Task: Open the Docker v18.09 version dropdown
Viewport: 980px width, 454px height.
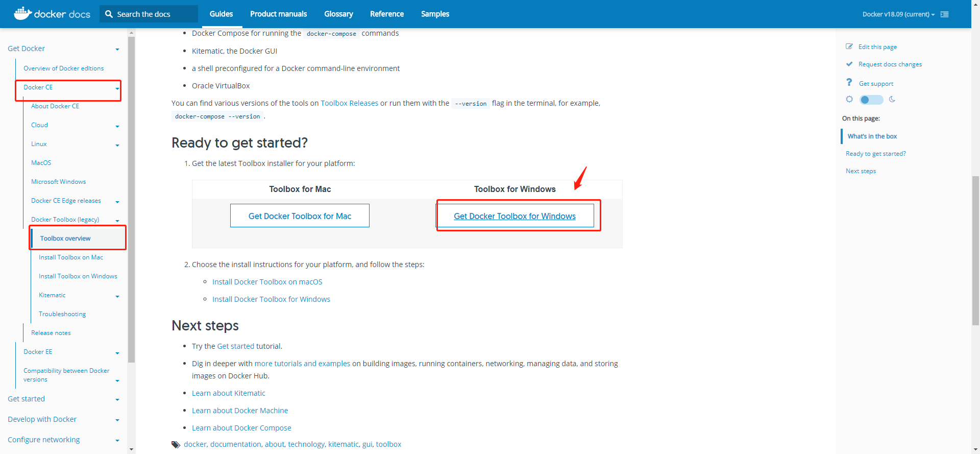Action: click(x=898, y=14)
